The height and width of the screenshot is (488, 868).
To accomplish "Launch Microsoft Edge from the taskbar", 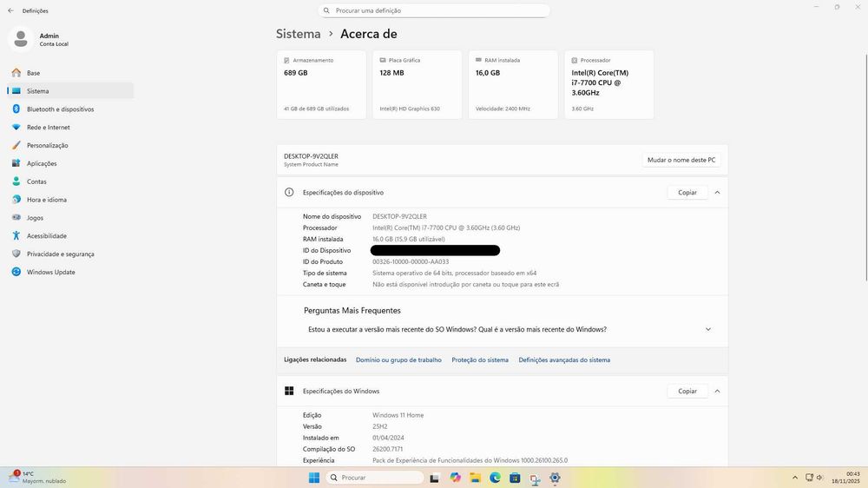I will click(x=495, y=478).
